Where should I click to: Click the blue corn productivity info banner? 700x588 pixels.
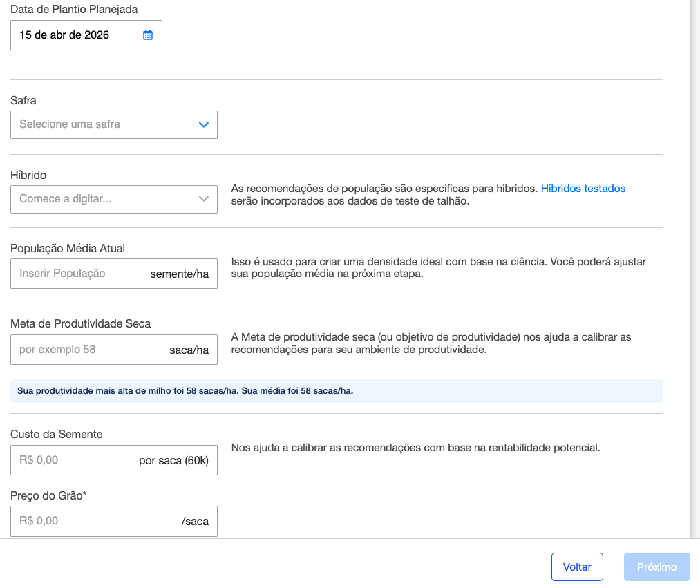[x=336, y=390]
